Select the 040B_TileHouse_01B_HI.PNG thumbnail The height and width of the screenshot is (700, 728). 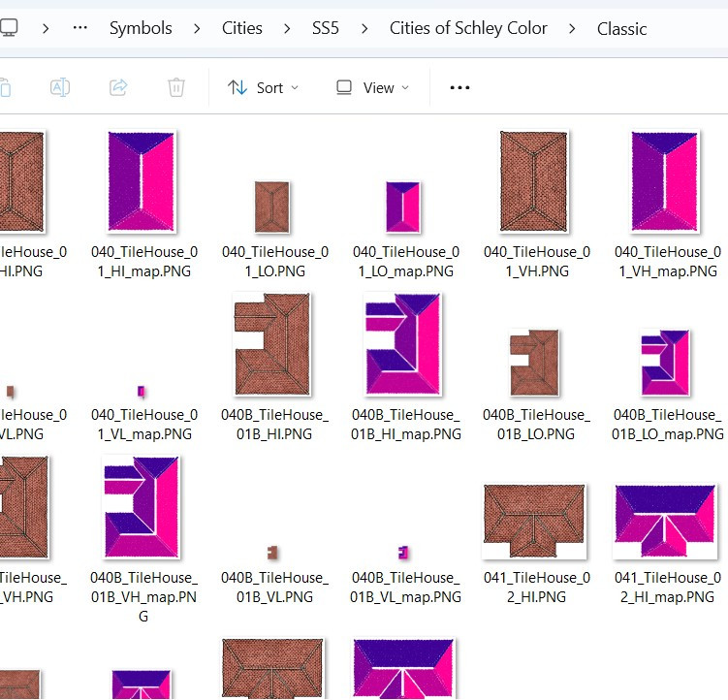pyautogui.click(x=272, y=345)
